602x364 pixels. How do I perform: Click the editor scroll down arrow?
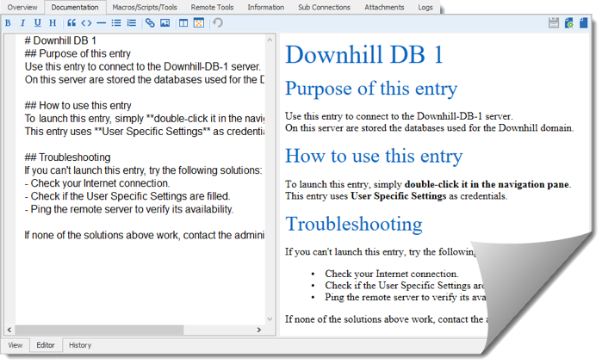270,319
